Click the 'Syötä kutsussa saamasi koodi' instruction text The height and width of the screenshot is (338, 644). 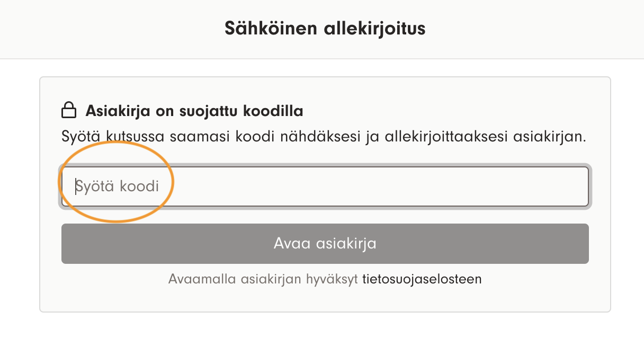(324, 137)
